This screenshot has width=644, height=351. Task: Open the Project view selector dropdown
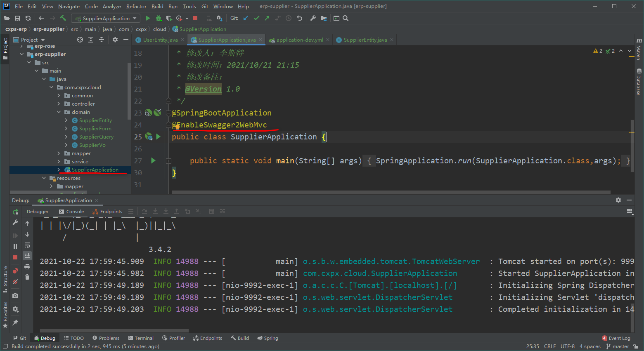click(29, 40)
